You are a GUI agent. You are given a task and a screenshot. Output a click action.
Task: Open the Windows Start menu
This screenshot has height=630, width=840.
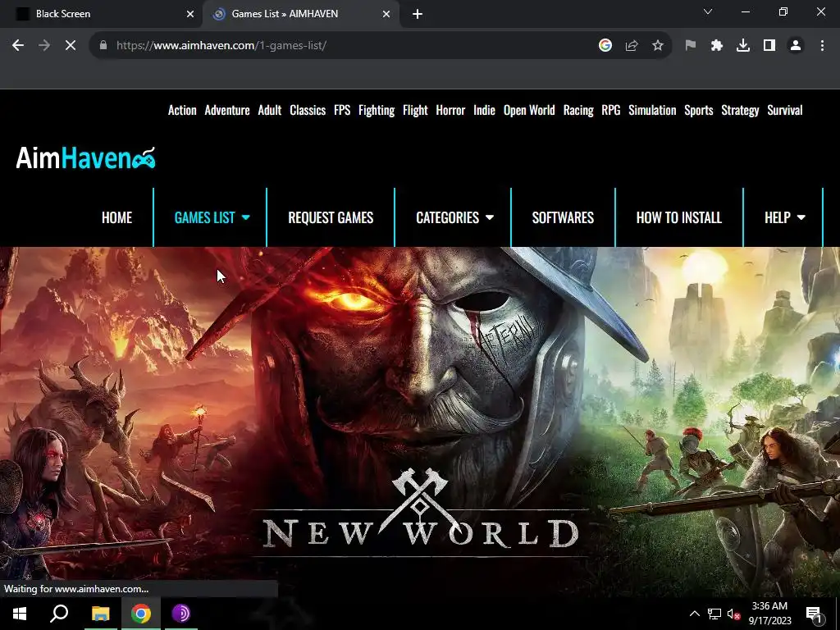pyautogui.click(x=20, y=614)
